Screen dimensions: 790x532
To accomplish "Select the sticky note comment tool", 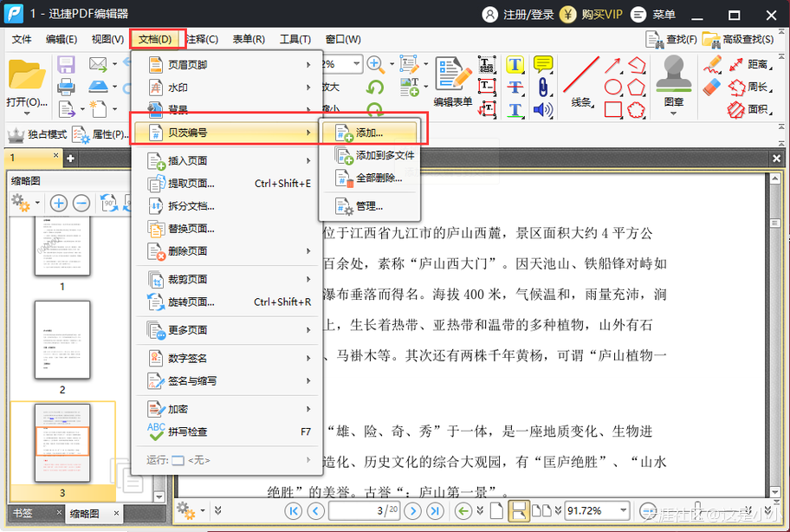I will (x=543, y=64).
